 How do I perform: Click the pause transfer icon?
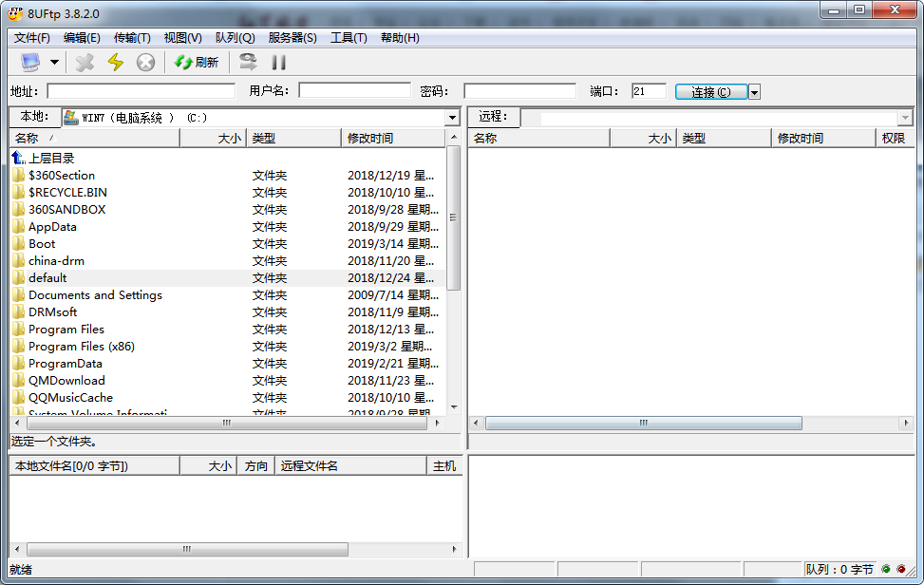(275, 62)
